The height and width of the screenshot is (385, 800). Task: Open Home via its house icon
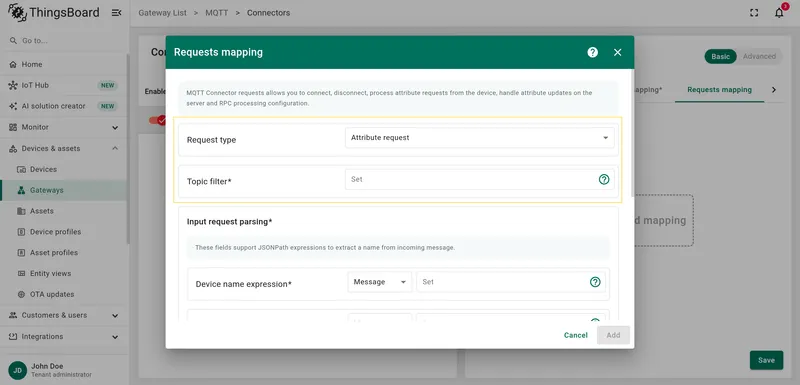point(13,64)
